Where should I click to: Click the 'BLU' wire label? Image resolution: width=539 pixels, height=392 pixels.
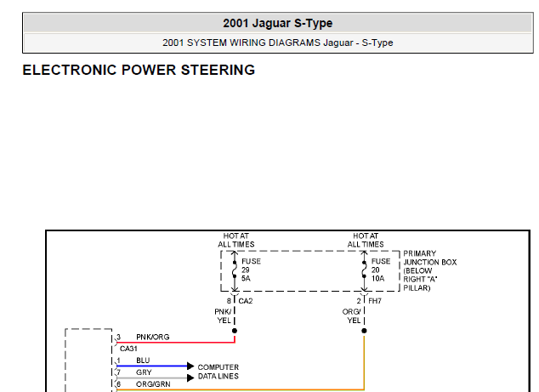click(x=143, y=361)
